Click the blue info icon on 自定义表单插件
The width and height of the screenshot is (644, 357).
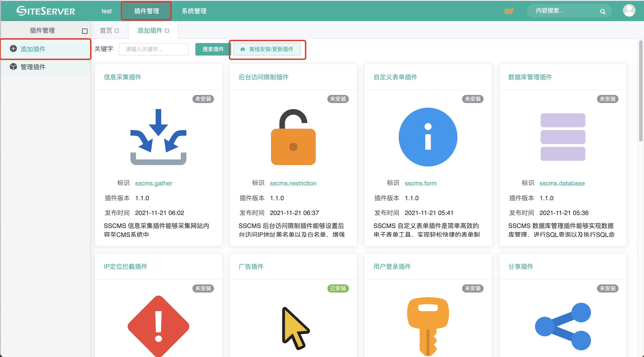[427, 137]
